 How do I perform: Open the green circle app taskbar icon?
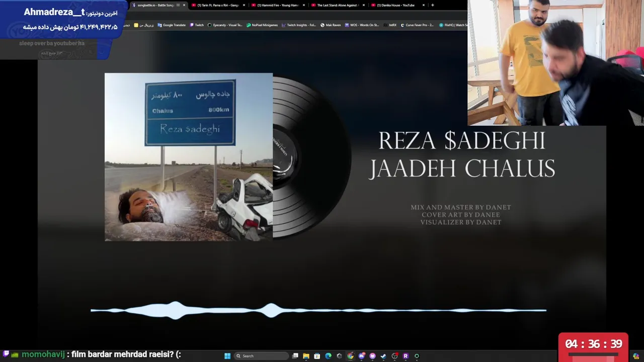(417, 356)
